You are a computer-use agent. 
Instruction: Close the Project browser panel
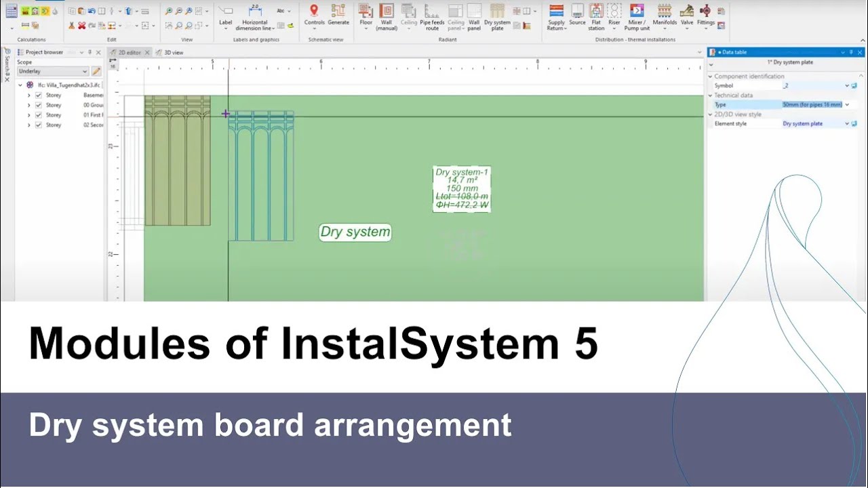[x=98, y=52]
